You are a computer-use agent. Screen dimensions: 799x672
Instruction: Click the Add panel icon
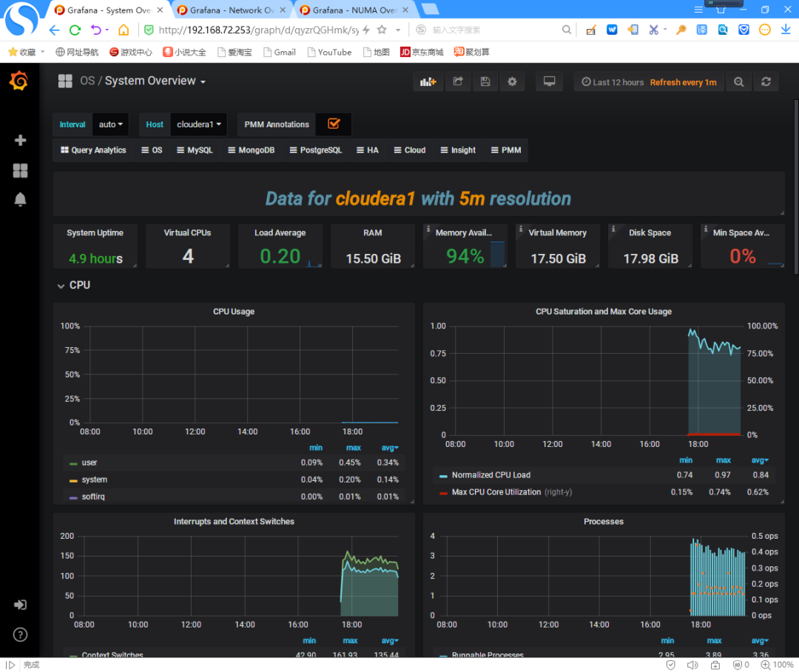(428, 81)
